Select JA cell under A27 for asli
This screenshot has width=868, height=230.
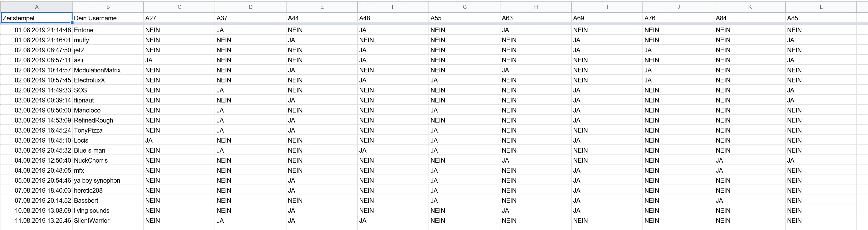tap(179, 60)
